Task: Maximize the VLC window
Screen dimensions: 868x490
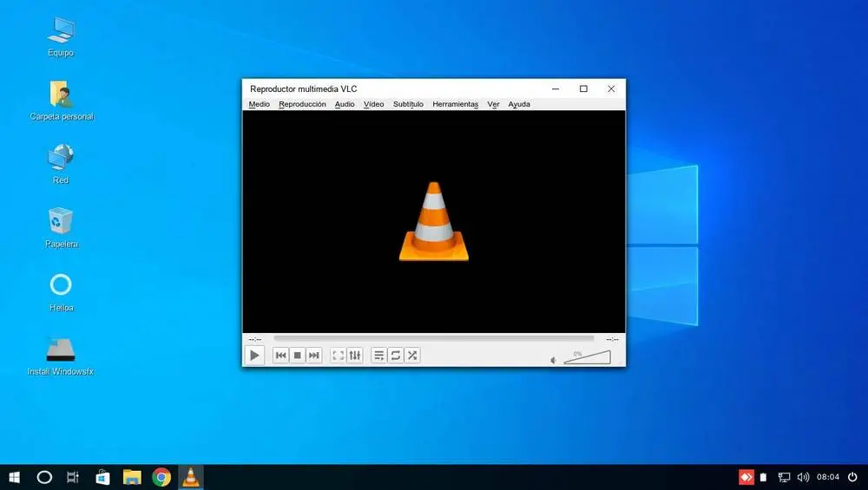Action: (583, 88)
